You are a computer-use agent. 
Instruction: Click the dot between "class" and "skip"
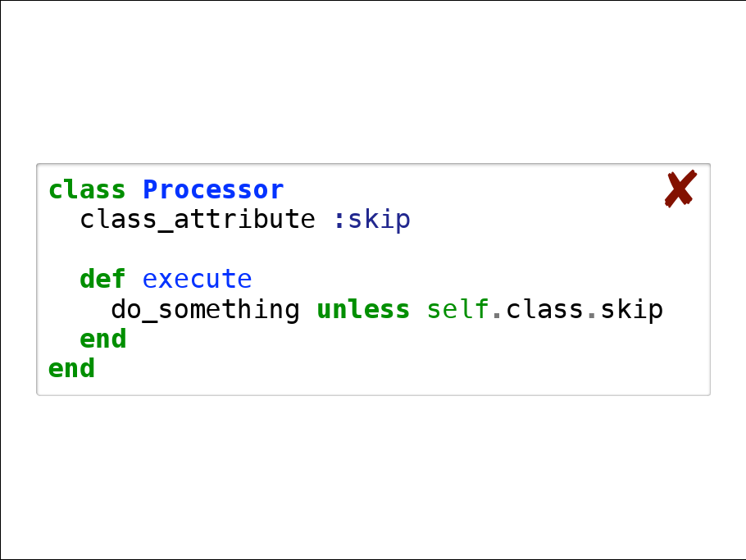pos(591,315)
